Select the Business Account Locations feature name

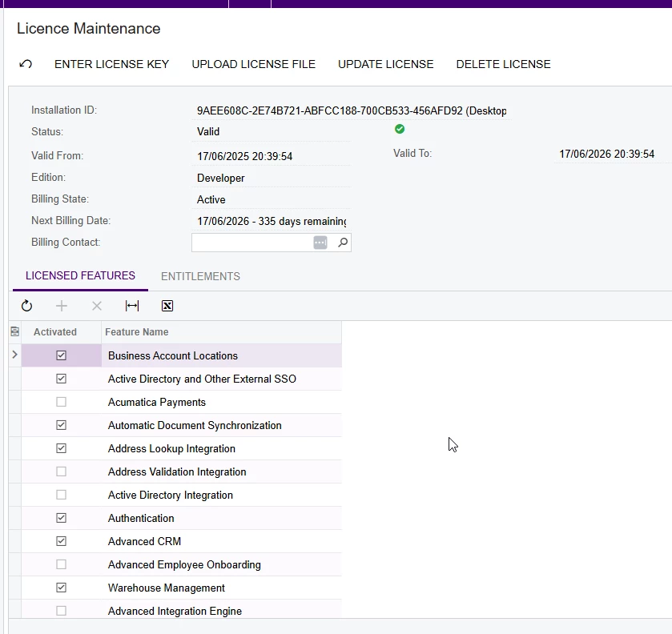click(173, 356)
